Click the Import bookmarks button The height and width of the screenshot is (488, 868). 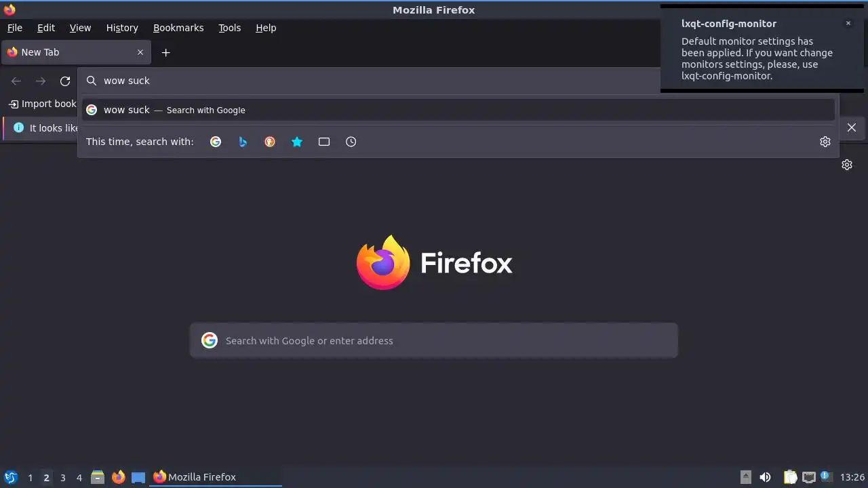click(x=43, y=104)
